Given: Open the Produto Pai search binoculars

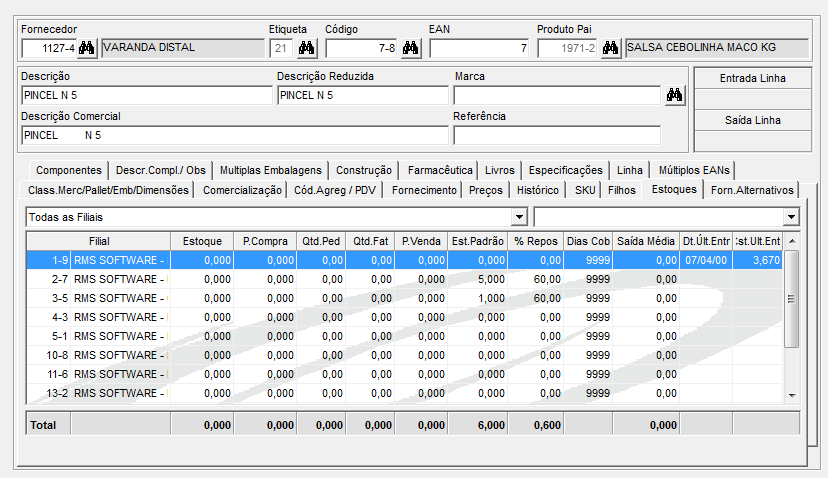Looking at the screenshot, I should click(610, 49).
